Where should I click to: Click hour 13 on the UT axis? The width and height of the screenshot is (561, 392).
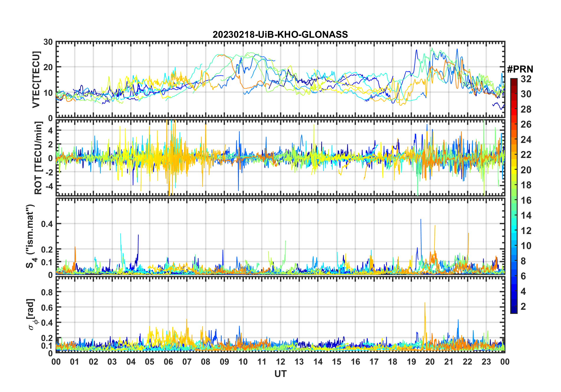pyautogui.click(x=299, y=361)
